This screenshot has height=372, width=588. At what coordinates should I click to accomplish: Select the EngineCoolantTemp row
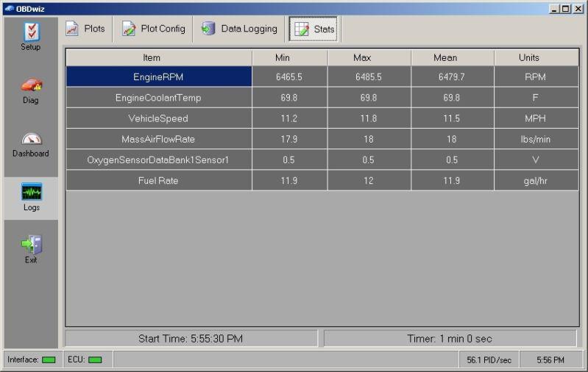pos(159,98)
